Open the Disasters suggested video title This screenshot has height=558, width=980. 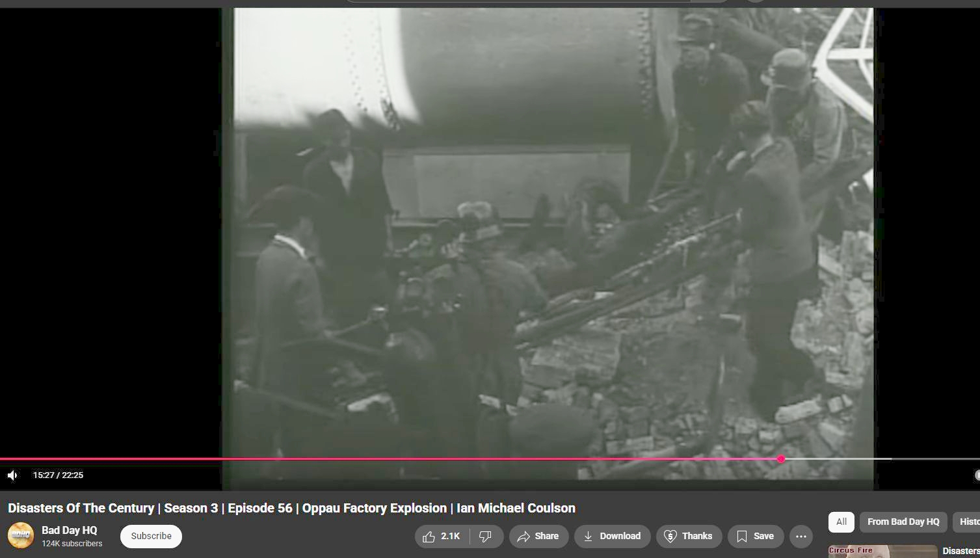(961, 551)
